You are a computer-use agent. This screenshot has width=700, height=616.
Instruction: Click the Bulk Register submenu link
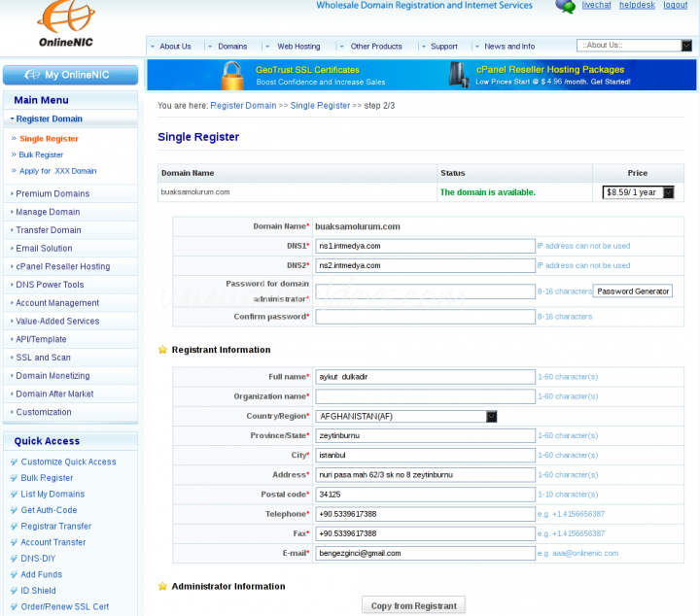coord(41,154)
